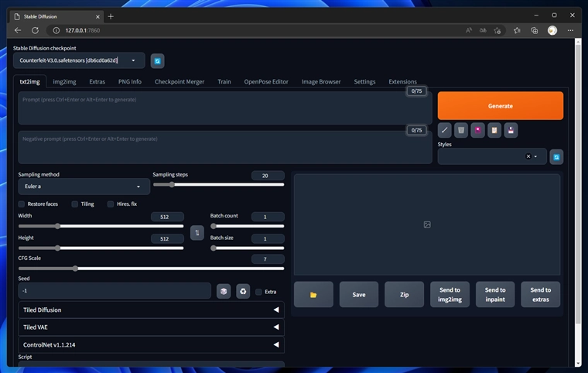Expand the Tiled Diffusion section
The image size is (588, 373).
point(151,310)
